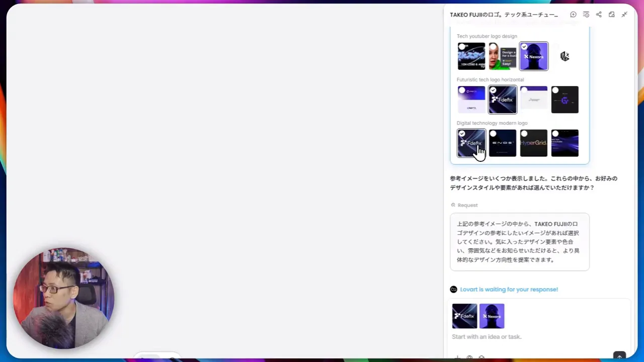Send the message with the arrow button

coord(619,356)
